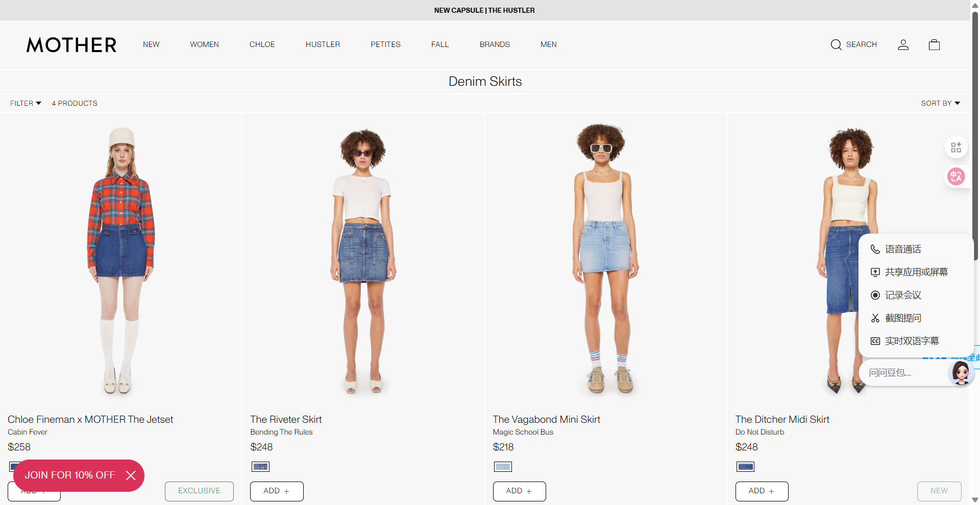
Task: Click the Denim Skirts heading
Action: (x=485, y=81)
